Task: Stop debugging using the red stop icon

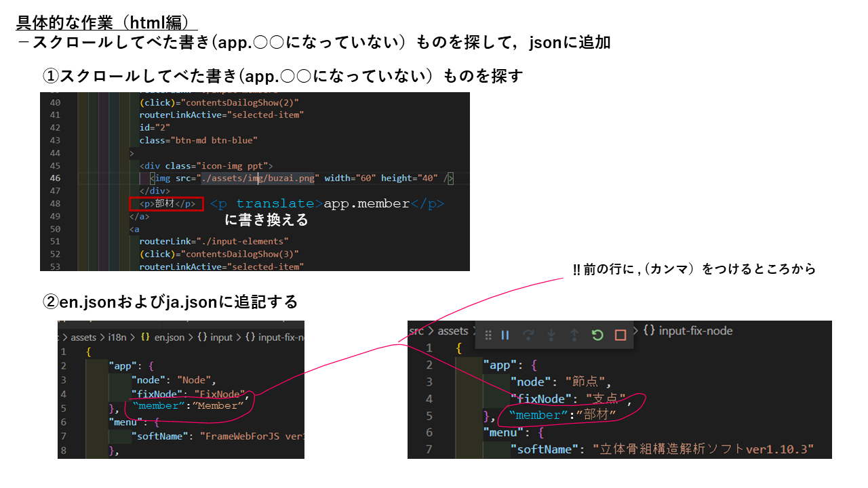Action: click(620, 333)
